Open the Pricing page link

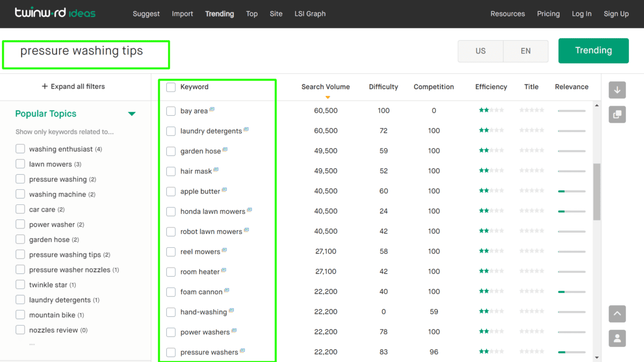(x=548, y=13)
